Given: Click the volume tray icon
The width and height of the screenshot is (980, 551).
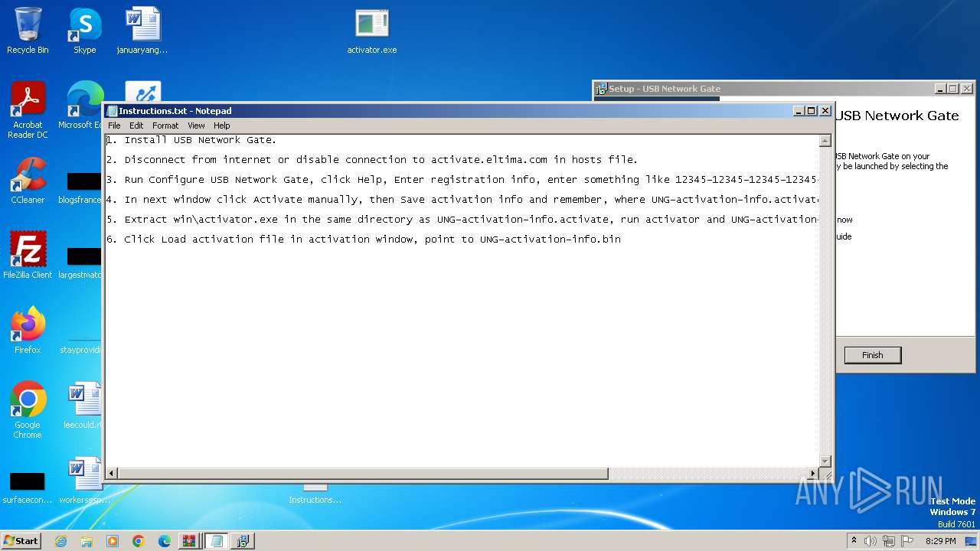Looking at the screenshot, I should point(870,541).
